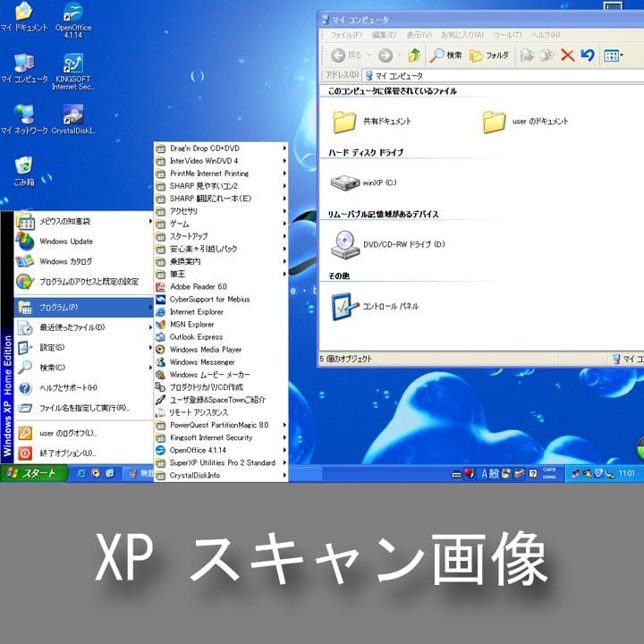Screen dimensions: 644x644
Task: Expand the 検索(C) submenu
Action: (84, 368)
